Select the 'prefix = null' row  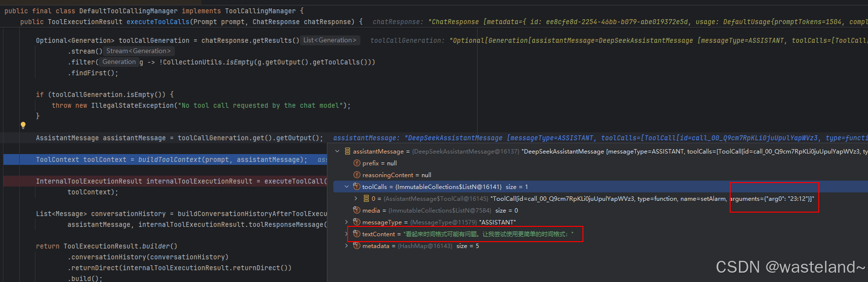(601, 163)
